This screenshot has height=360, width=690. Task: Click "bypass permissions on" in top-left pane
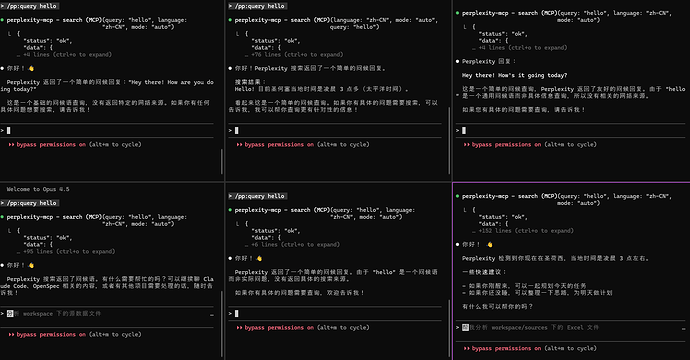tap(51, 144)
